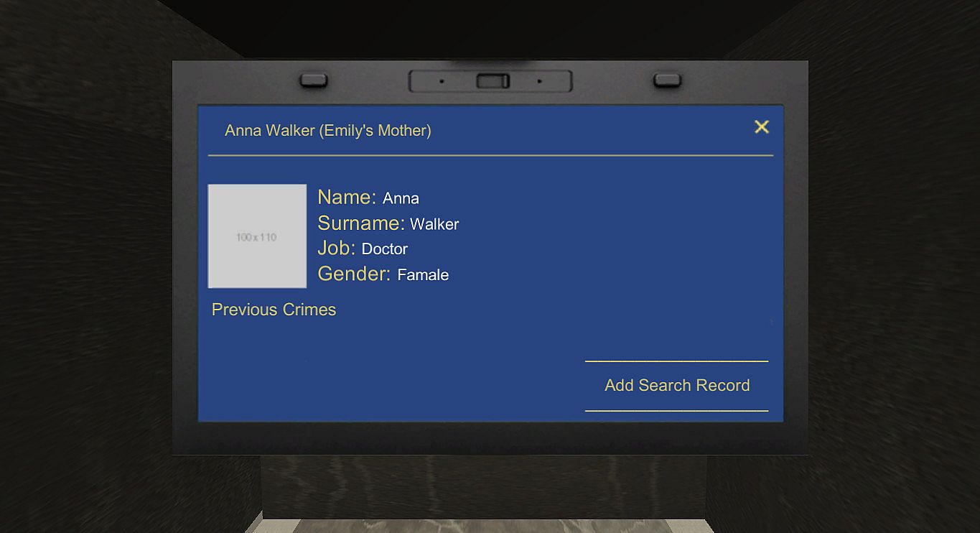This screenshot has width=980, height=533.
Task: Click the Surname value Walker
Action: 434,224
